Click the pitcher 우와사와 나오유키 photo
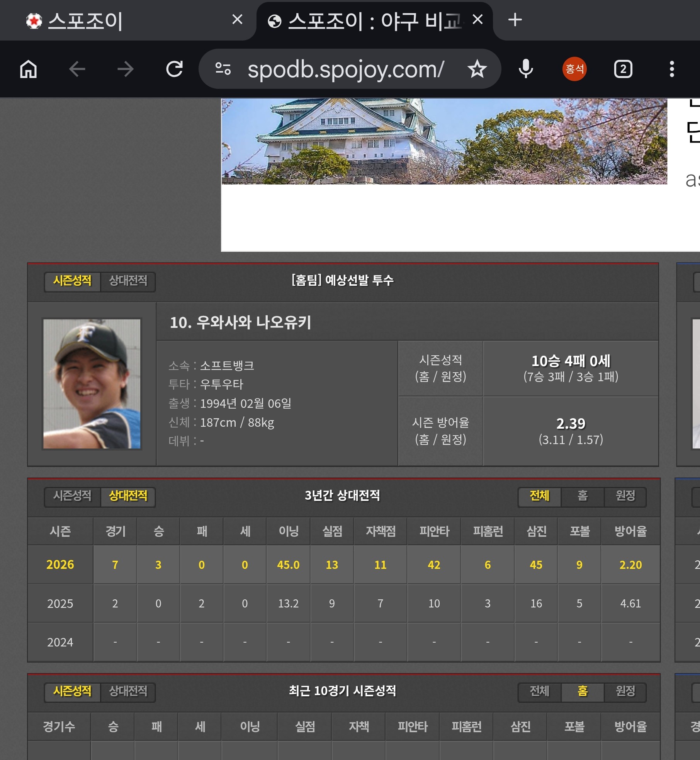Image resolution: width=700 pixels, height=760 pixels. click(92, 384)
